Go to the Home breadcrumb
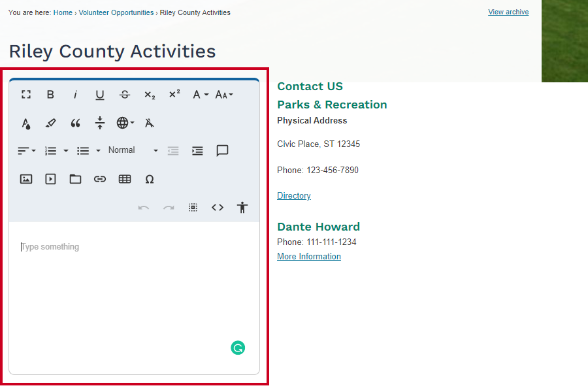The width and height of the screenshot is (588, 390). coord(63,12)
